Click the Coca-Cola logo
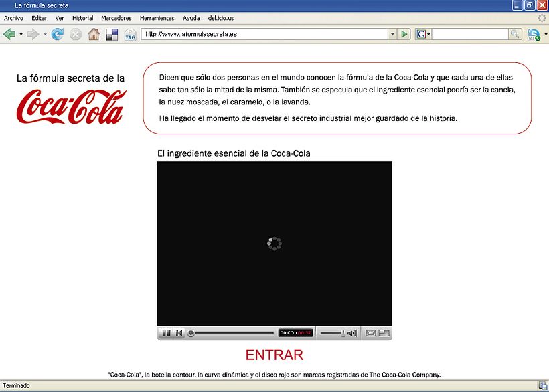 [x=71, y=106]
